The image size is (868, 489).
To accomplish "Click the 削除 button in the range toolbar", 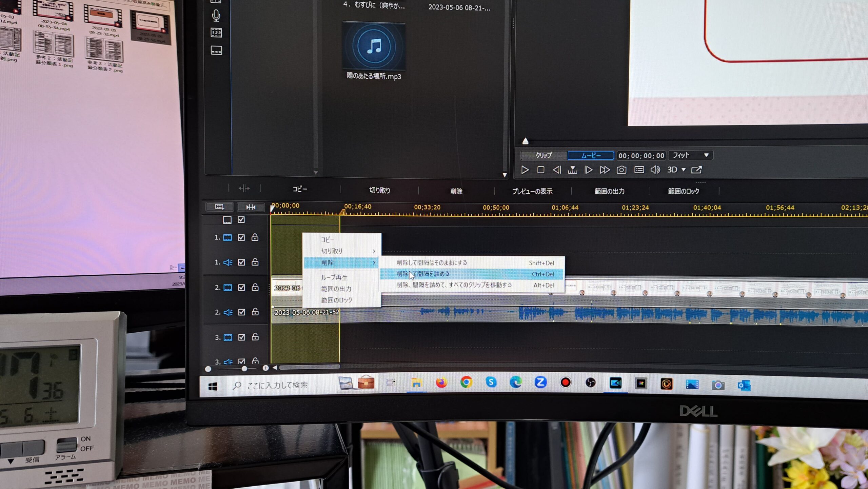I will pos(456,191).
